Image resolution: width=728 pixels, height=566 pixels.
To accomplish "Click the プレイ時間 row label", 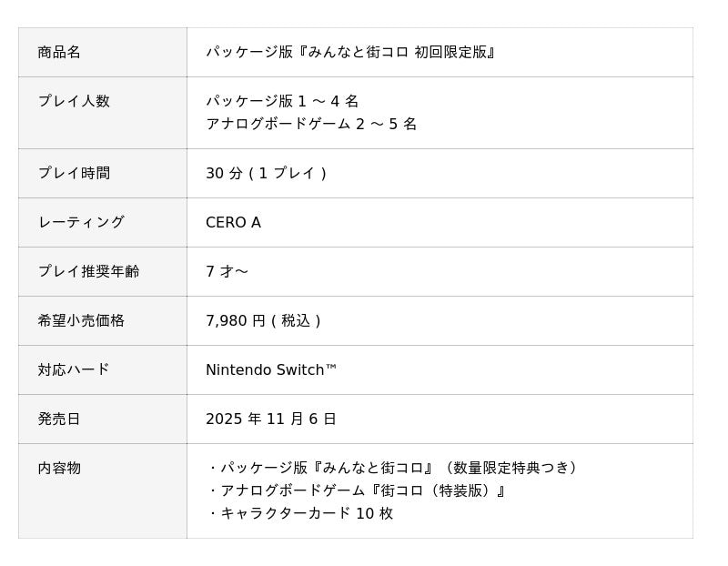I will (74, 173).
